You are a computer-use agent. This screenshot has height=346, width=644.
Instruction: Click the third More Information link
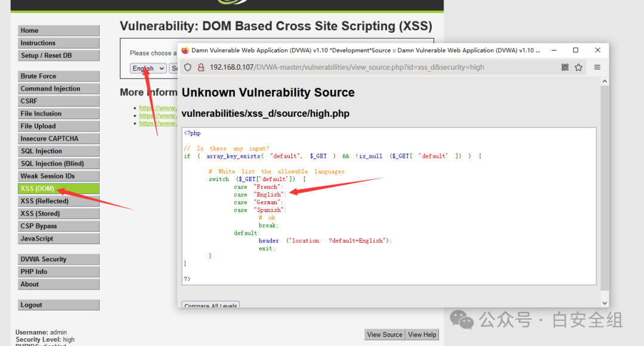pos(158,123)
